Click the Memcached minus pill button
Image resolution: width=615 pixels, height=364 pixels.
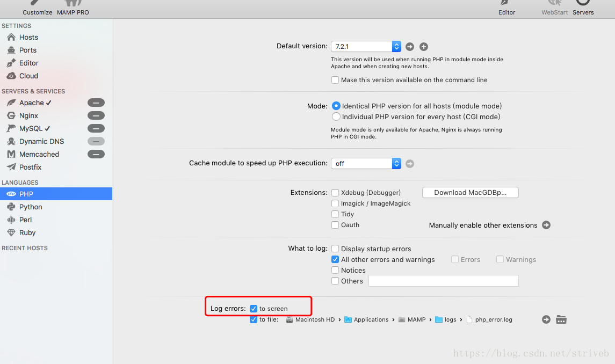96,155
